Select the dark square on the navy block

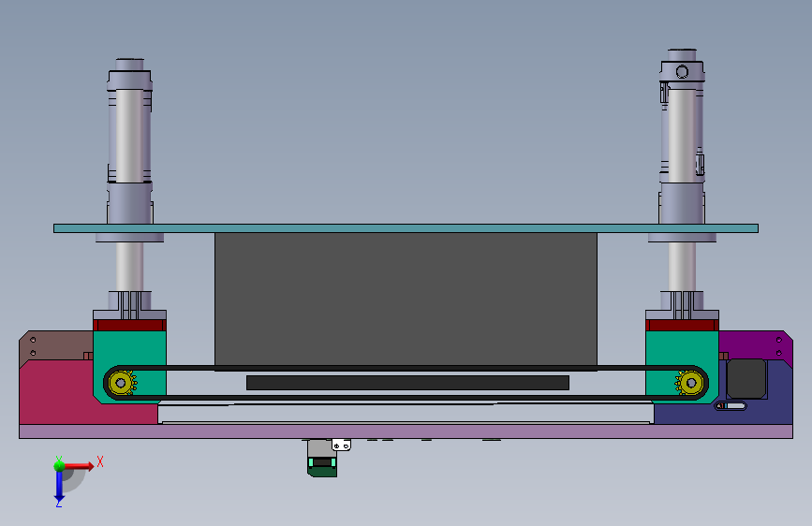pos(746,378)
